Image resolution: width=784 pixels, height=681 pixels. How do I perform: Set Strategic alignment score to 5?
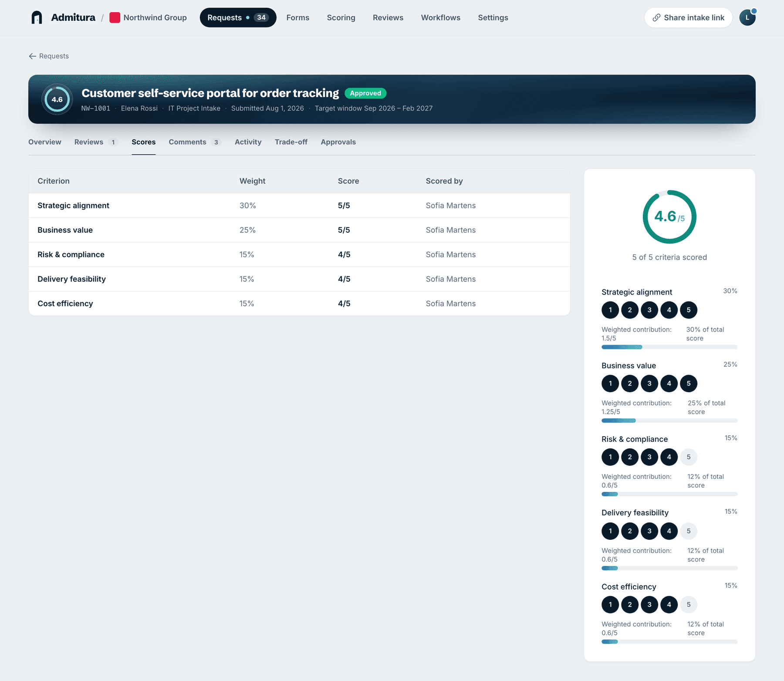pyautogui.click(x=689, y=310)
